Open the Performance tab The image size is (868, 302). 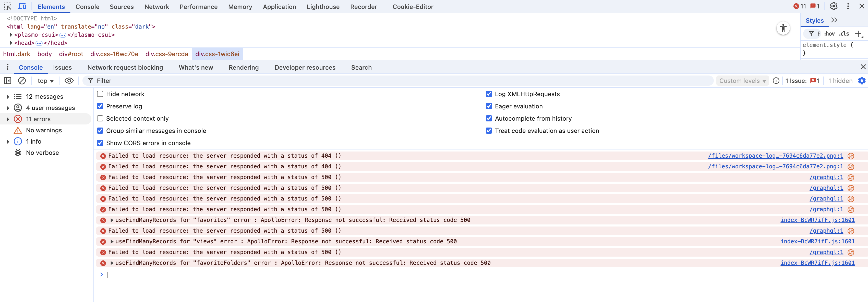tap(198, 7)
